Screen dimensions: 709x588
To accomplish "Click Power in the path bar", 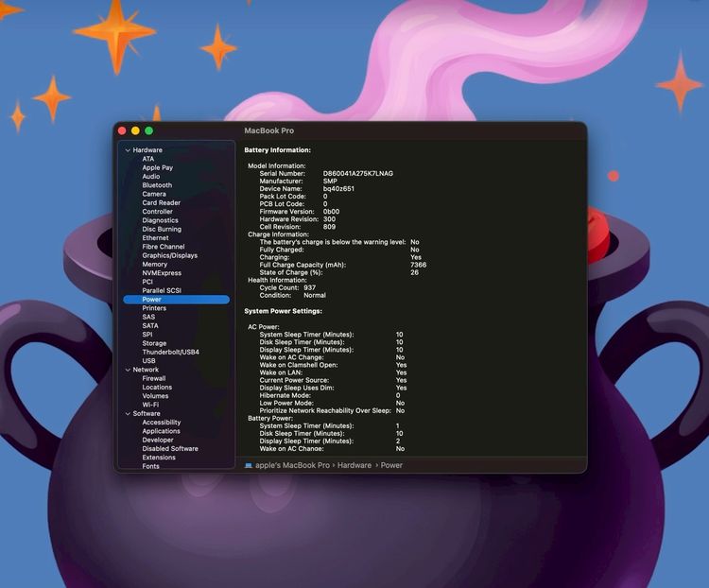I will click(x=391, y=465).
